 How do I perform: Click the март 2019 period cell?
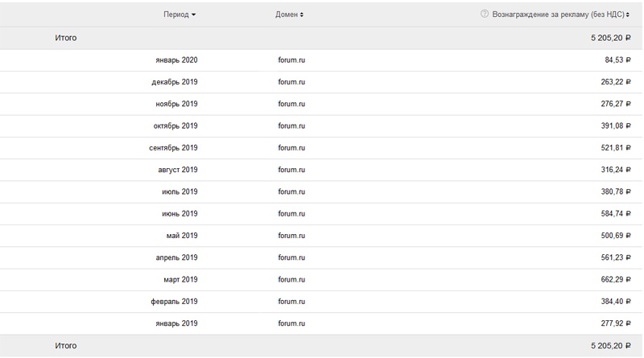pyautogui.click(x=180, y=279)
